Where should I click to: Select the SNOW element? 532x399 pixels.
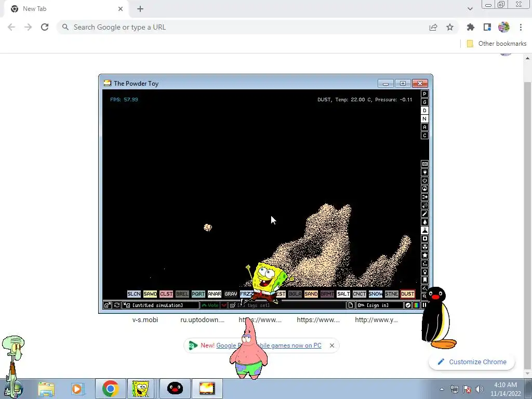376,294
